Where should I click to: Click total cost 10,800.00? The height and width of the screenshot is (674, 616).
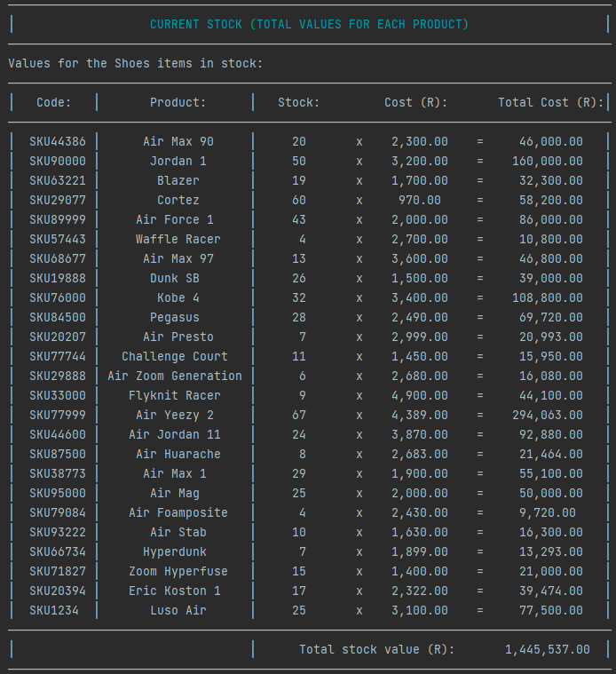click(x=550, y=240)
